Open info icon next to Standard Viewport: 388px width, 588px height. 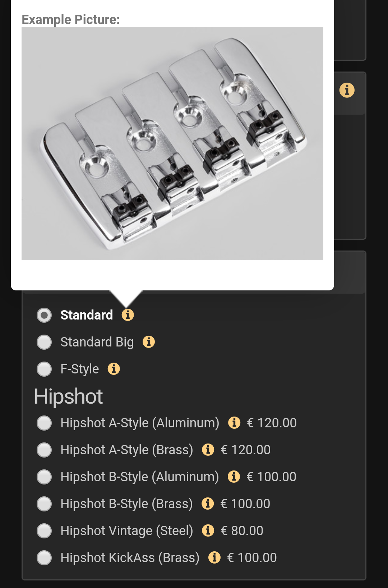click(x=128, y=315)
